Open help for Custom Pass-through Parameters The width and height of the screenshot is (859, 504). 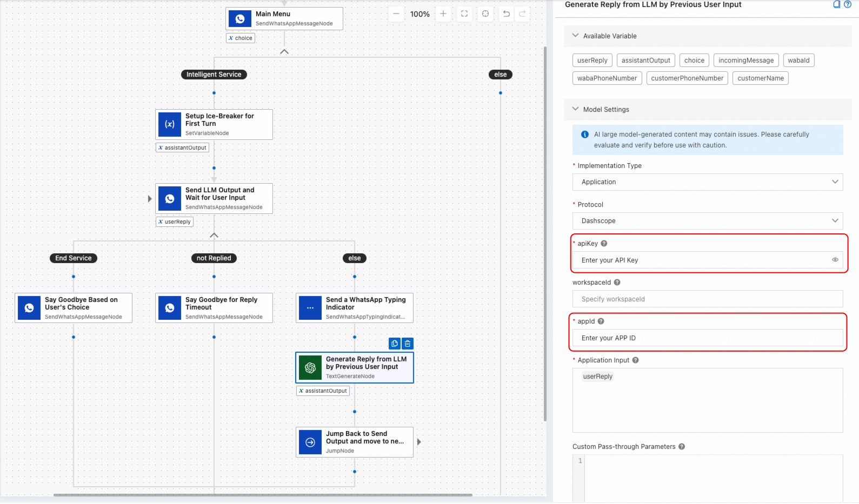click(x=682, y=447)
